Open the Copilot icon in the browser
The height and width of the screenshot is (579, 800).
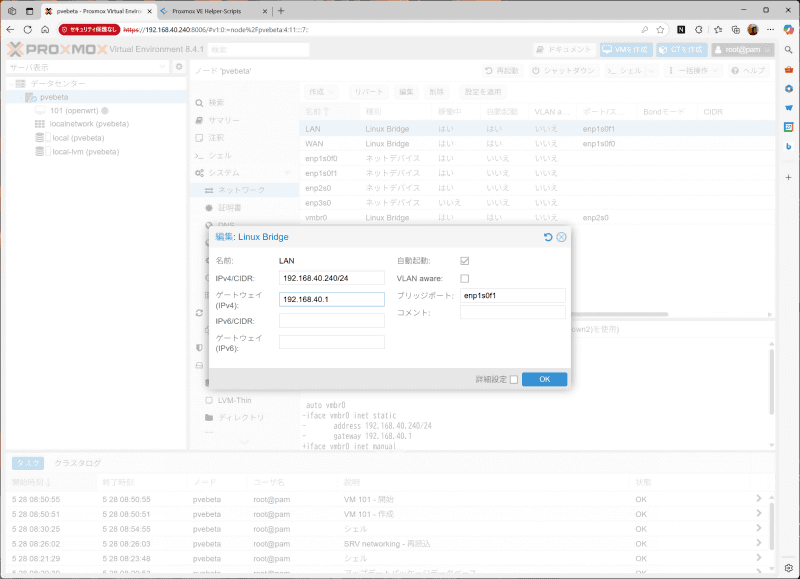click(x=789, y=30)
